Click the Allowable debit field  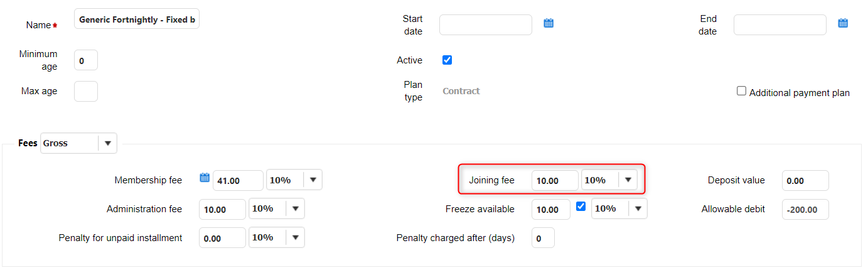805,210
